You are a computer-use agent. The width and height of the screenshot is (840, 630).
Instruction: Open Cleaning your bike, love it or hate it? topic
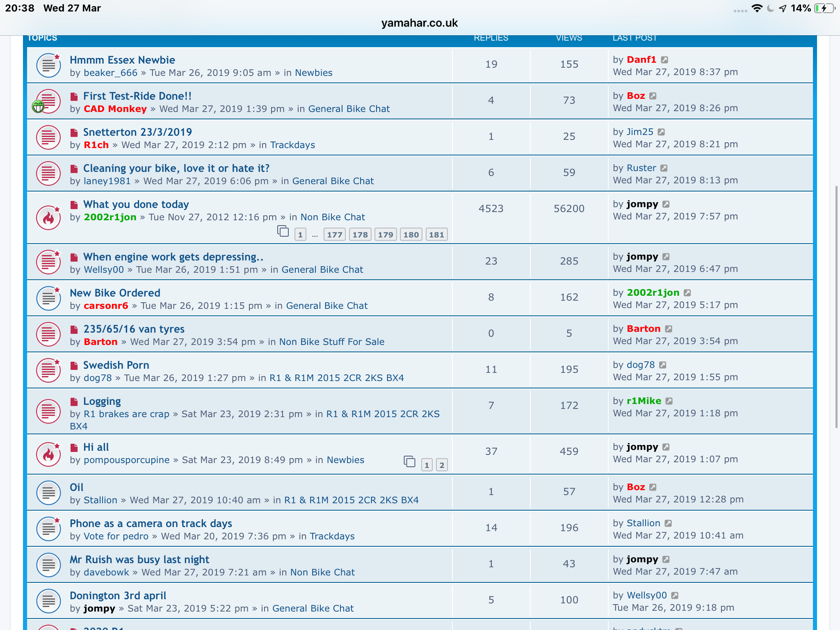tap(176, 168)
